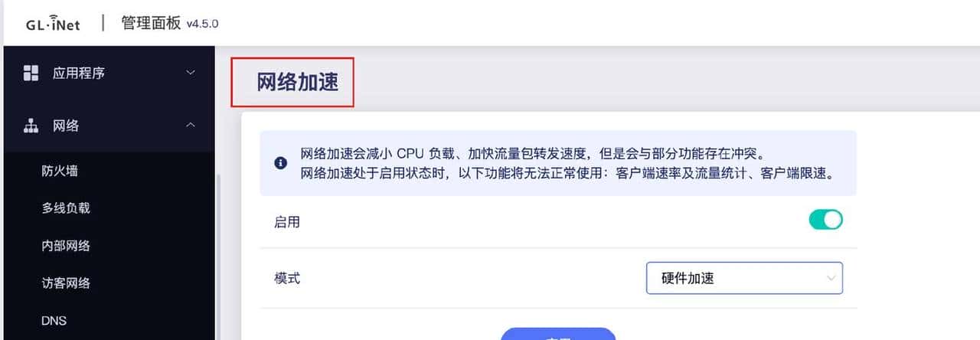This screenshot has width=980, height=340.
Task: Disable the 启用 network acceleration switch
Action: (x=825, y=220)
